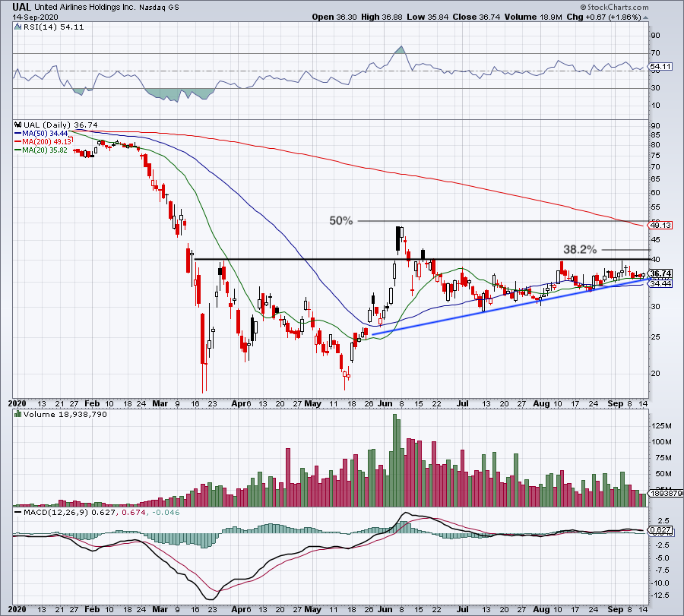Click the 50% retracement label

pos(340,220)
